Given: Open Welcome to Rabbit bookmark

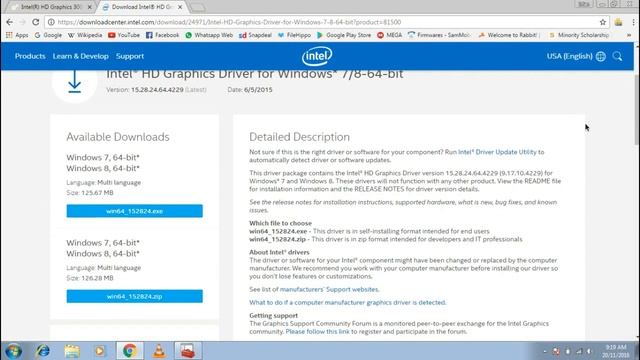Looking at the screenshot, I should click(x=509, y=35).
